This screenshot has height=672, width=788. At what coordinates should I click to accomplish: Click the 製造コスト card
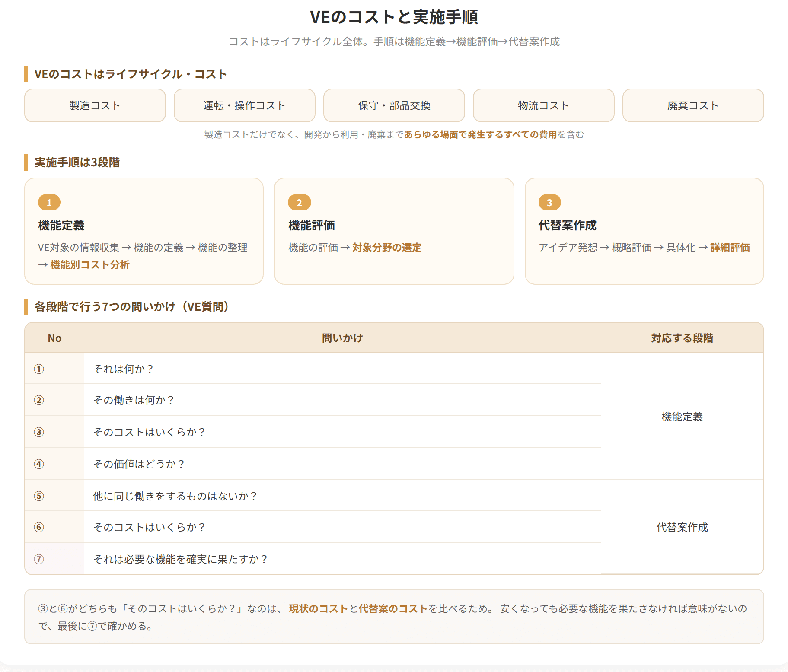pos(95,105)
